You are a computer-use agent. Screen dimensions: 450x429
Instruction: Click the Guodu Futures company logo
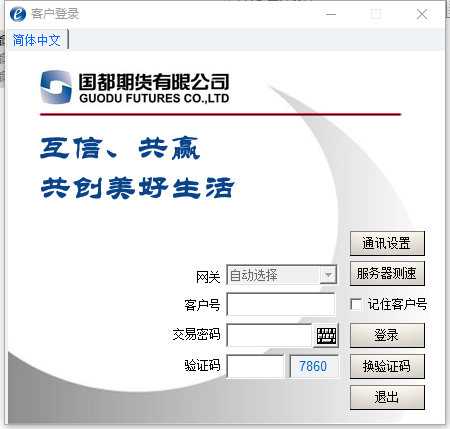click(135, 87)
